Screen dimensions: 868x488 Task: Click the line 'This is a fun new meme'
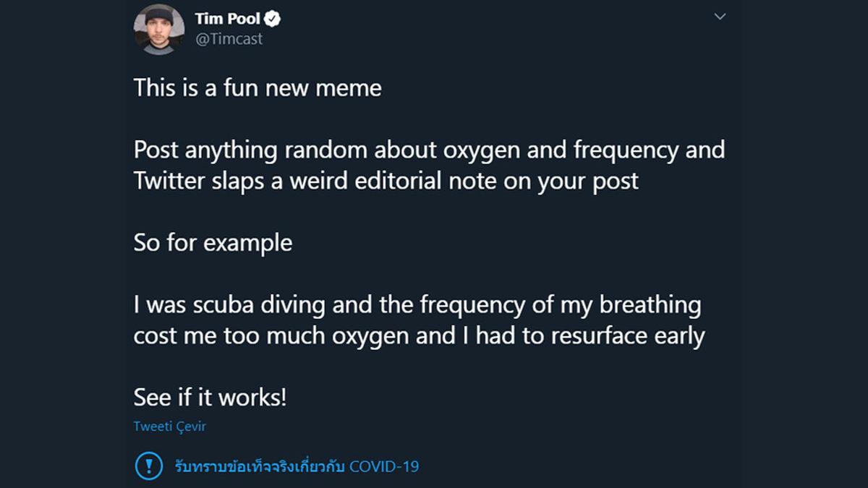click(x=258, y=88)
